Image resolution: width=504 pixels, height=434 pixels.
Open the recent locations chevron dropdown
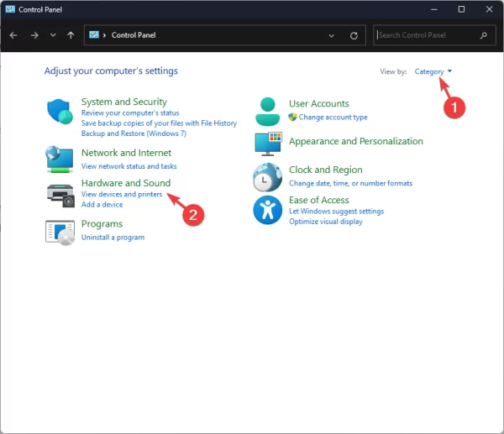53,35
